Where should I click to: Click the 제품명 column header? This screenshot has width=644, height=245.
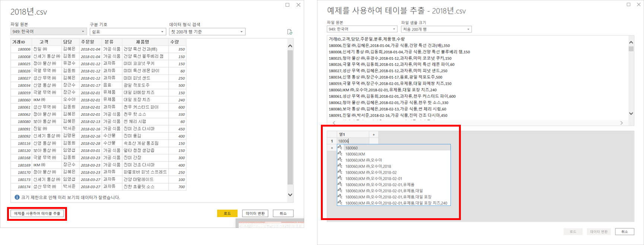145,42
